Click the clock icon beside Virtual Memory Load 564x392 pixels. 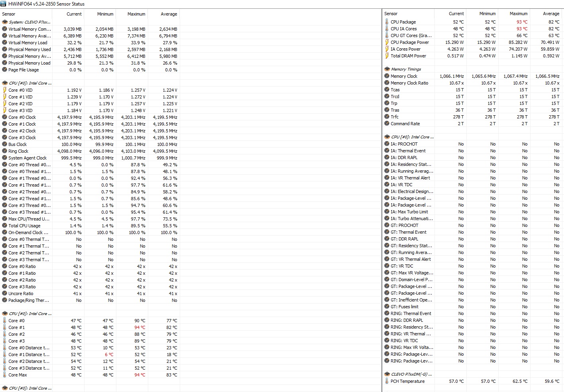click(5, 42)
